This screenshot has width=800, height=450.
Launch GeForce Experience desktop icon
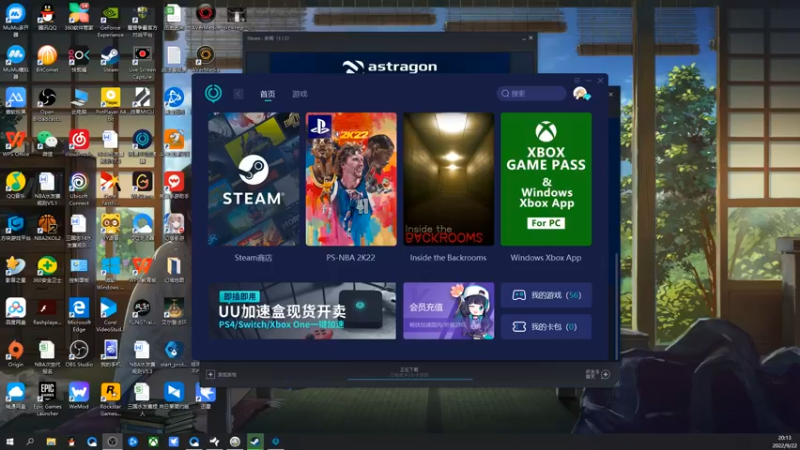coord(110,20)
